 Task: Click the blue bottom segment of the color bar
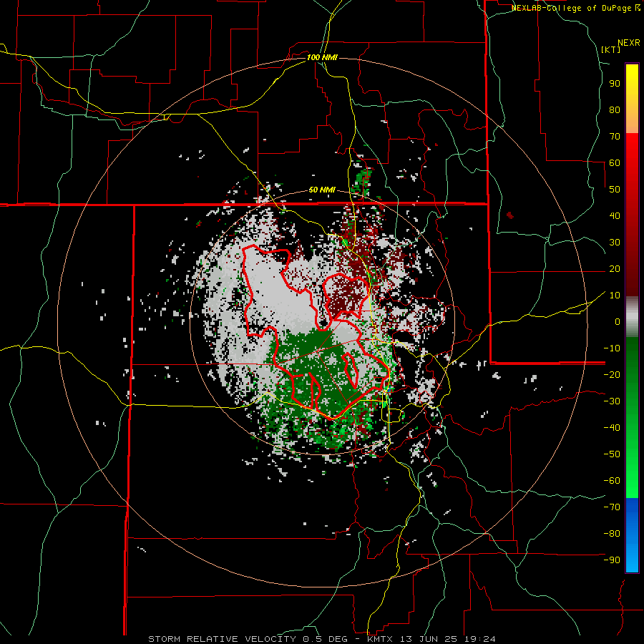(632, 535)
